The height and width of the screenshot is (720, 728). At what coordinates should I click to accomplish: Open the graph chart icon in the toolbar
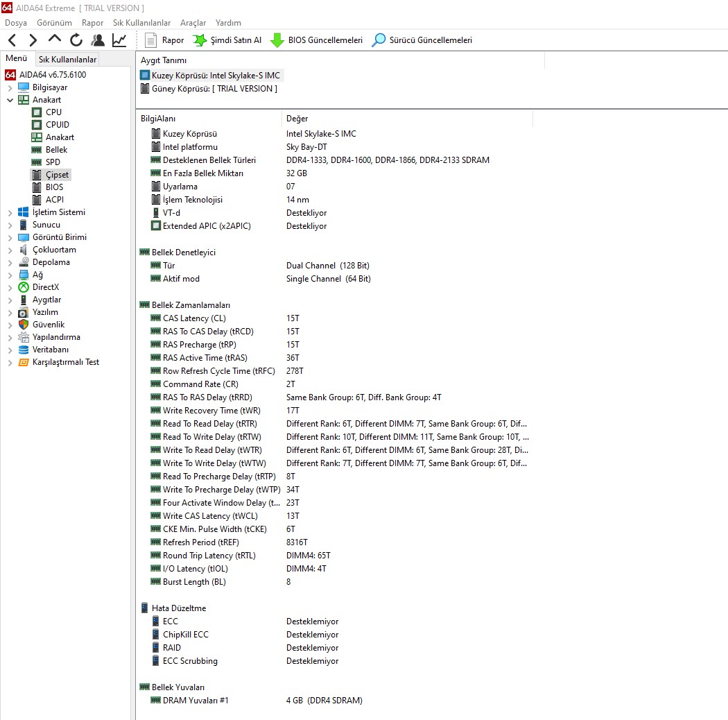coord(119,40)
